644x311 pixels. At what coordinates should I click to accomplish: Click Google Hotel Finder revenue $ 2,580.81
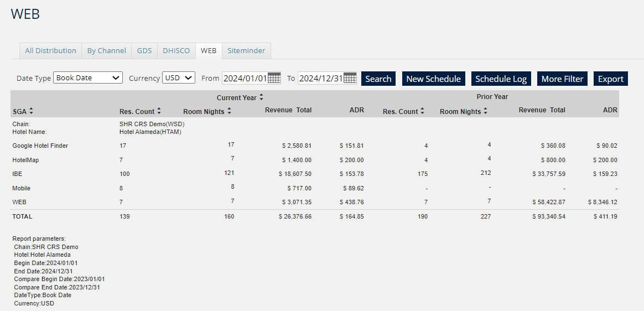[x=297, y=146]
